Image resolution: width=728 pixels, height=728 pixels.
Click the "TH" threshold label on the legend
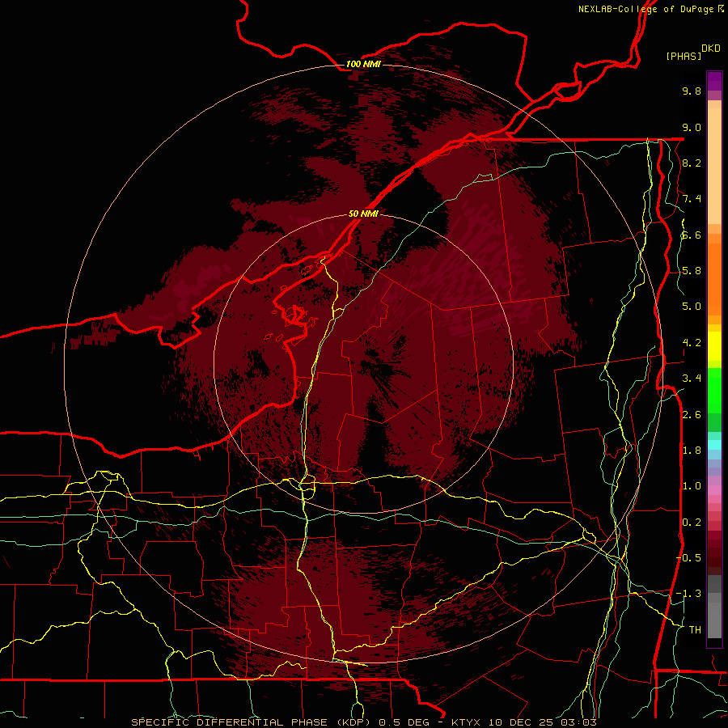[695, 630]
